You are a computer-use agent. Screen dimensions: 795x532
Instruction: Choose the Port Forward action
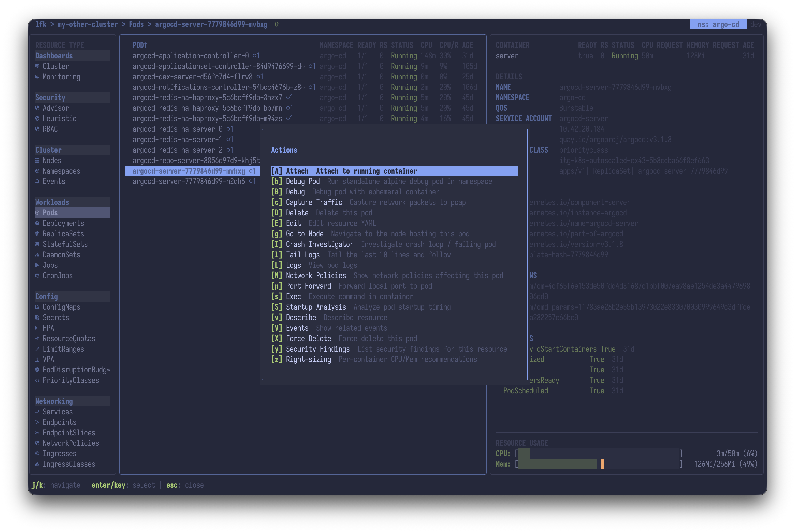click(x=395, y=286)
